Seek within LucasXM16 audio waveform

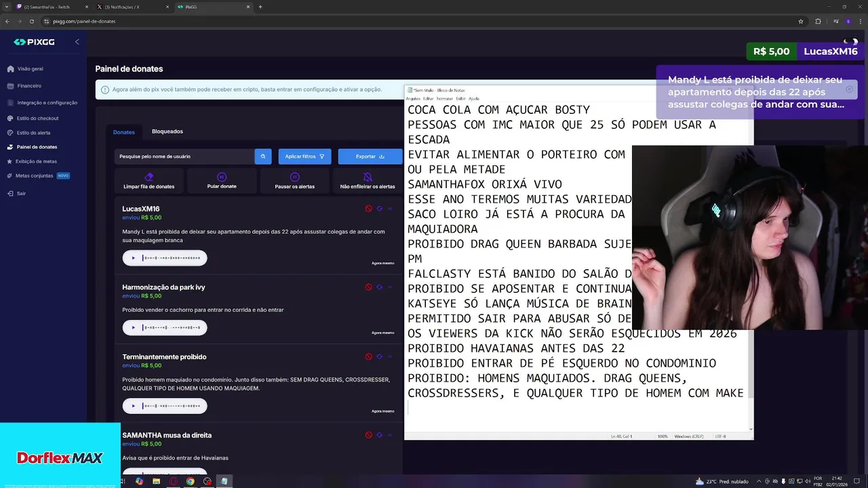[x=171, y=258]
